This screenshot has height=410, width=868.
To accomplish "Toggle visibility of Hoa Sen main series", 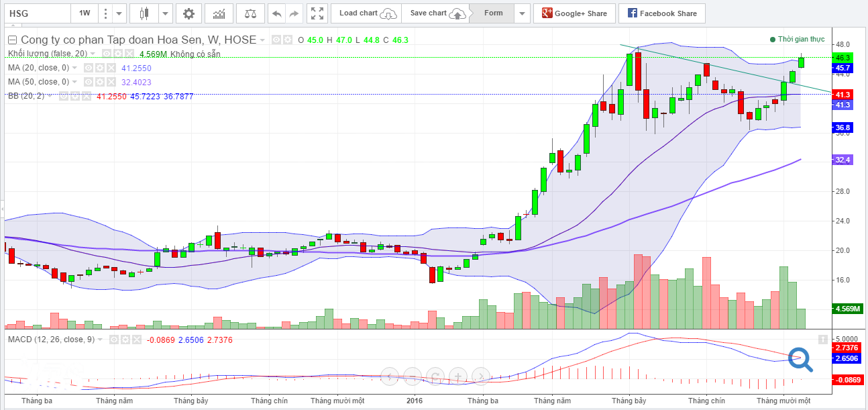I will coord(276,40).
